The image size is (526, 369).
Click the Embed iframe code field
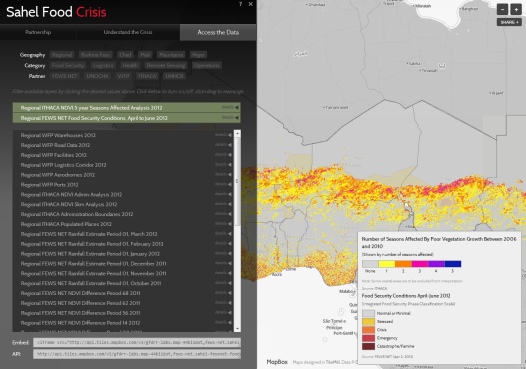point(137,342)
